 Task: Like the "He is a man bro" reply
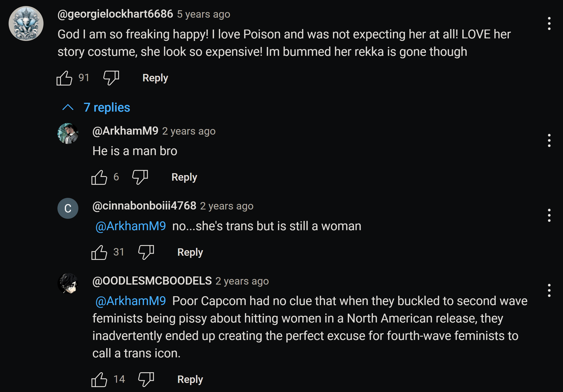tap(99, 177)
